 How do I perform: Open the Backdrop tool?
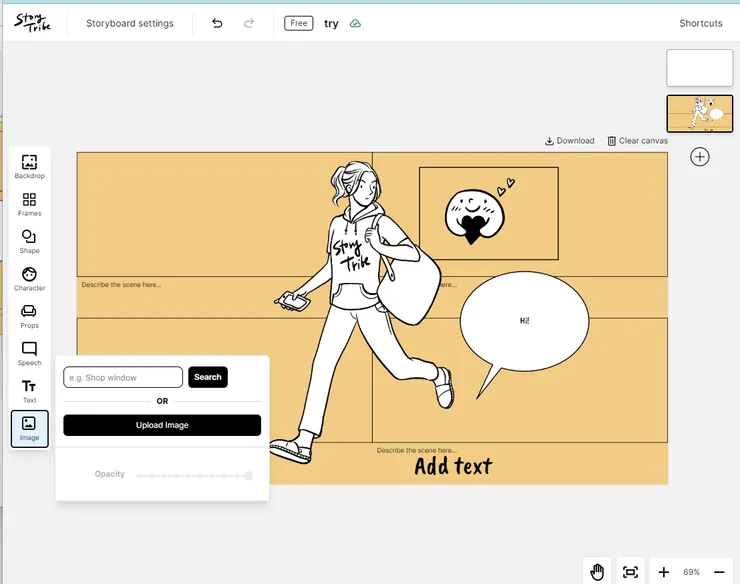click(29, 166)
